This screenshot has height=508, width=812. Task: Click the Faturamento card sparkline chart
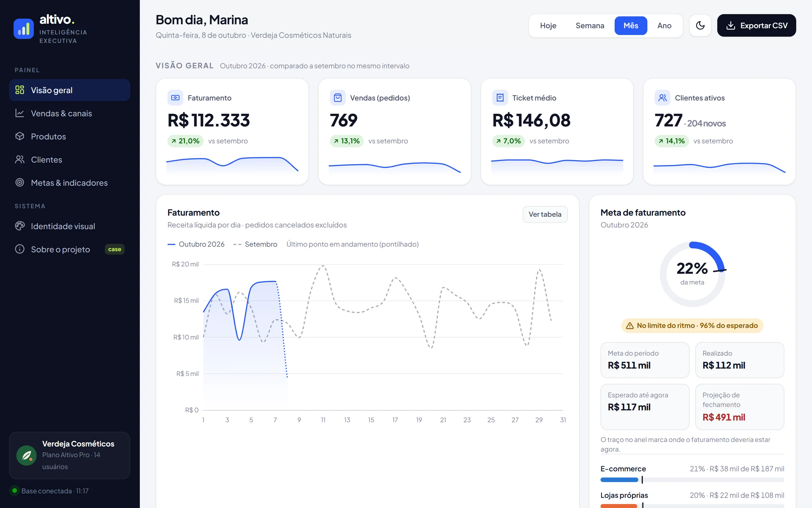pos(232,165)
